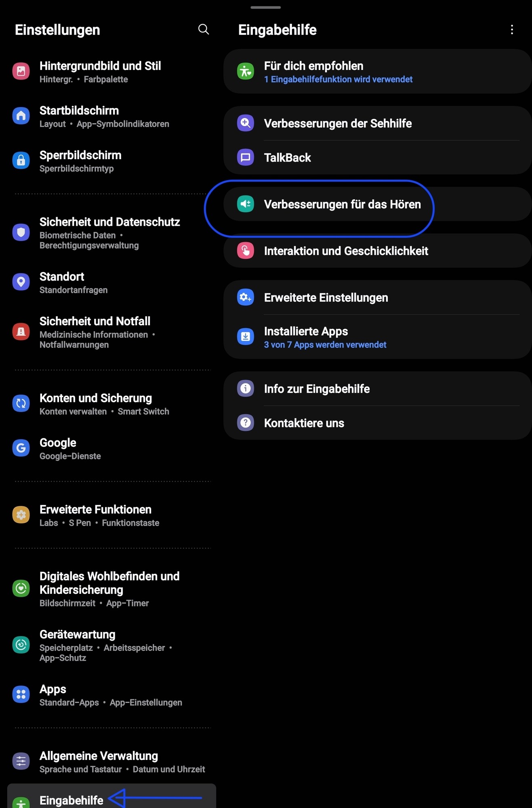Open Erweiterte Funktionen settings category
Viewport: 532px width, 808px height.
pos(95,515)
